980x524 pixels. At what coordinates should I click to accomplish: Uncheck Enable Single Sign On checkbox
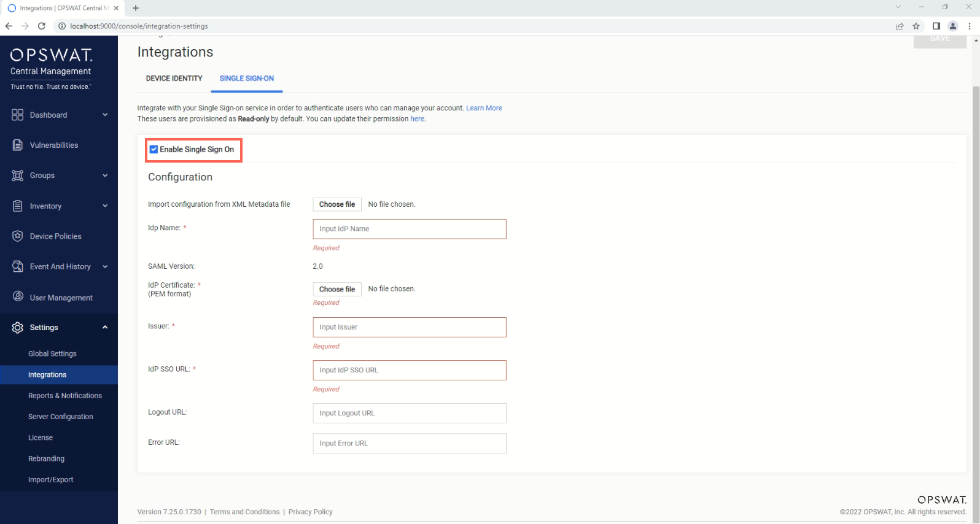point(154,149)
